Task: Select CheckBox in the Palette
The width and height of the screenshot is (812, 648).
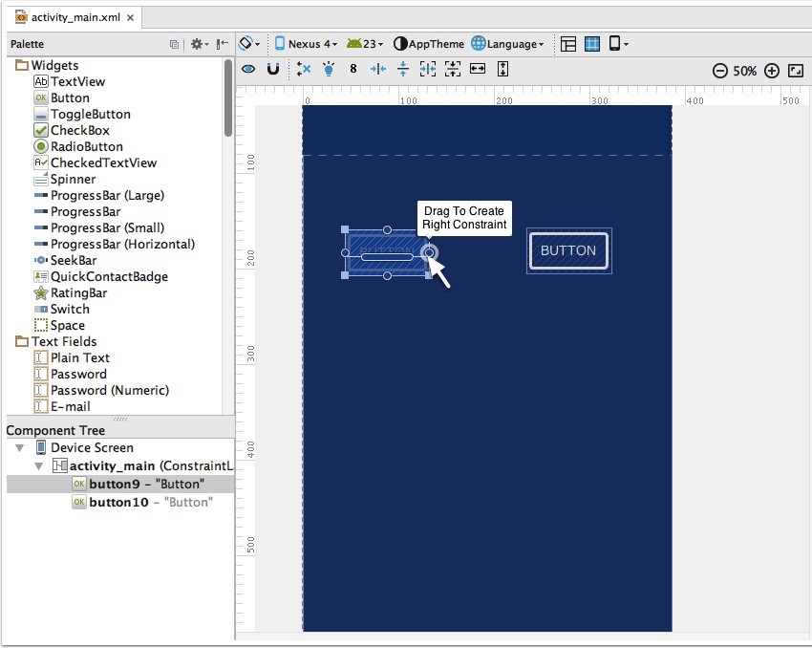Action: pyautogui.click(x=72, y=130)
